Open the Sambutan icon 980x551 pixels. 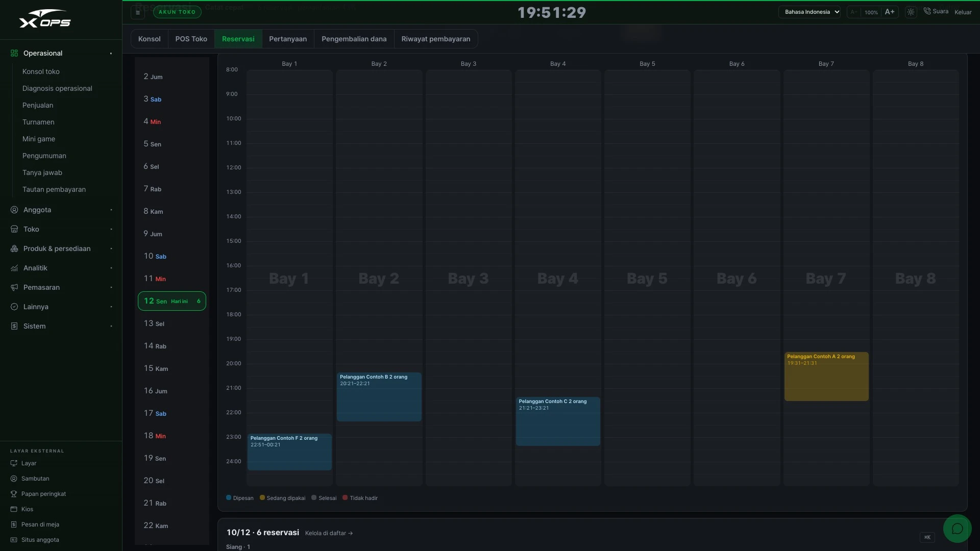pos(14,479)
